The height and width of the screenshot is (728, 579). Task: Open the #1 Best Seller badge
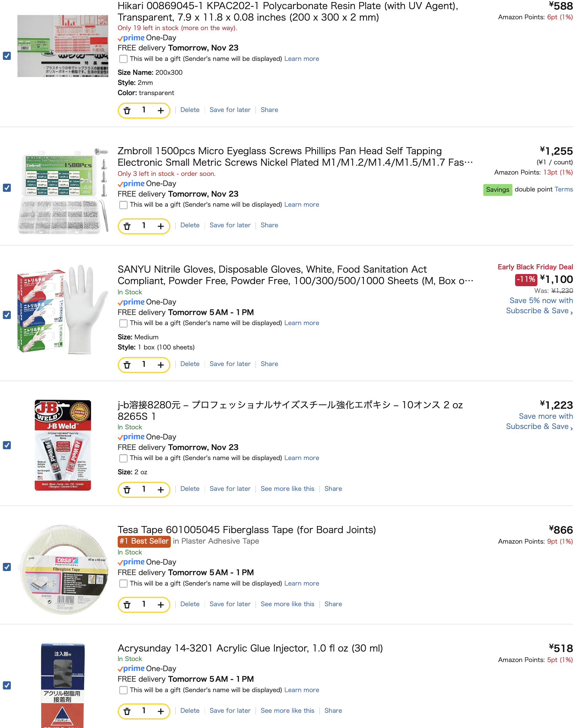[x=144, y=541]
